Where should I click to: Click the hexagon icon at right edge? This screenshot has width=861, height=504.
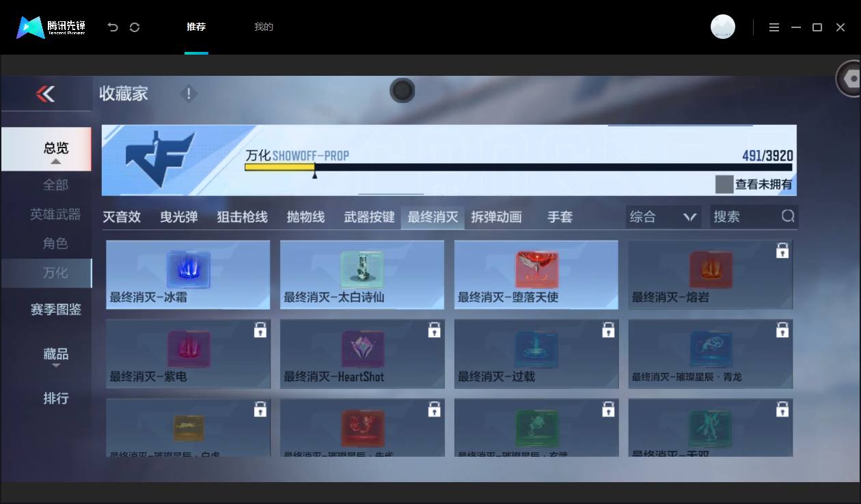point(851,79)
